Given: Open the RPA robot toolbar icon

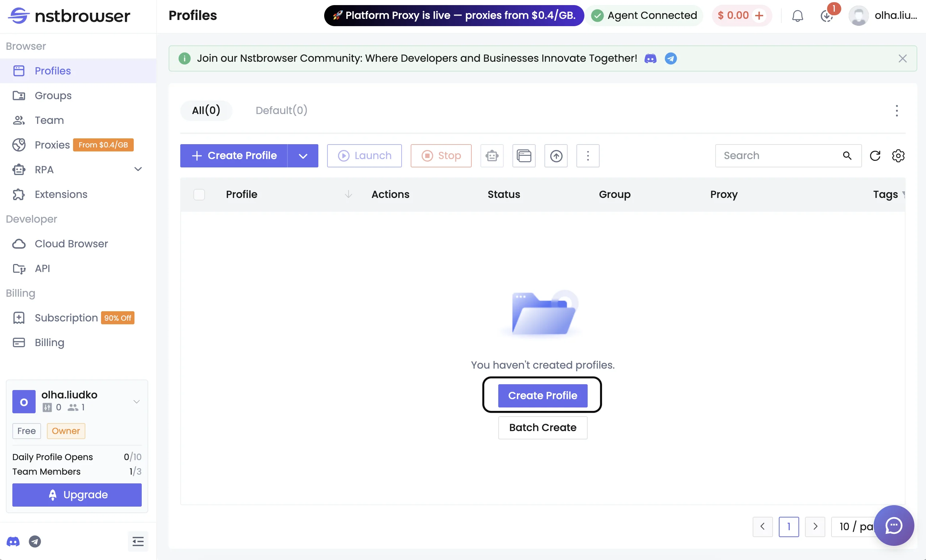Looking at the screenshot, I should (x=492, y=155).
